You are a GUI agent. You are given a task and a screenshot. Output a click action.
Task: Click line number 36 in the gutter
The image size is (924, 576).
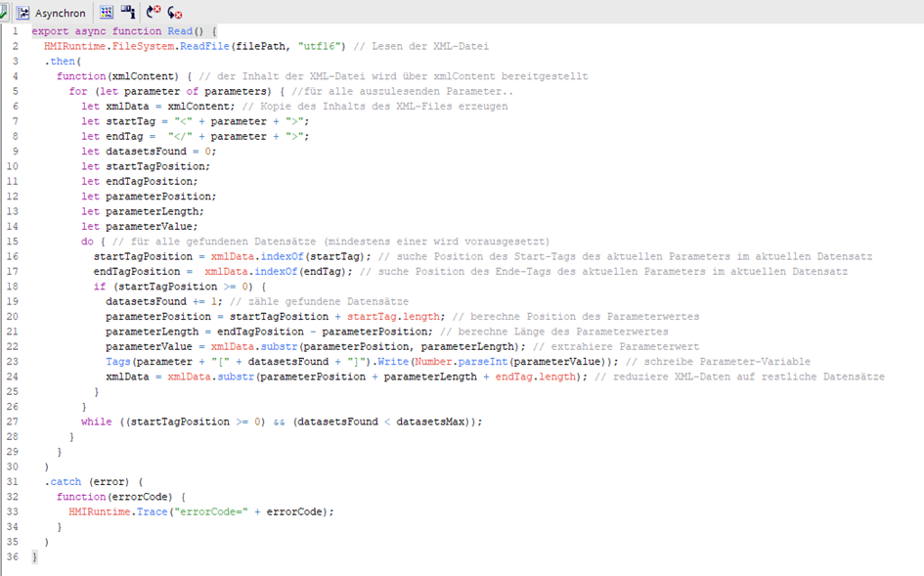click(13, 556)
